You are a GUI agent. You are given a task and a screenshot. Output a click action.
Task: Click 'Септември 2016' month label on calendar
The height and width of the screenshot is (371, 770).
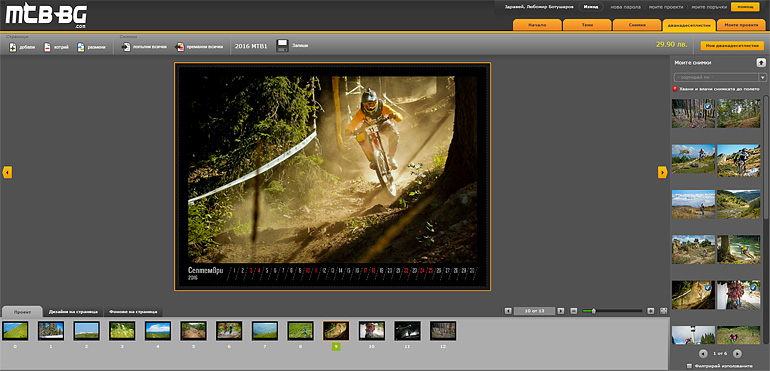pos(205,273)
